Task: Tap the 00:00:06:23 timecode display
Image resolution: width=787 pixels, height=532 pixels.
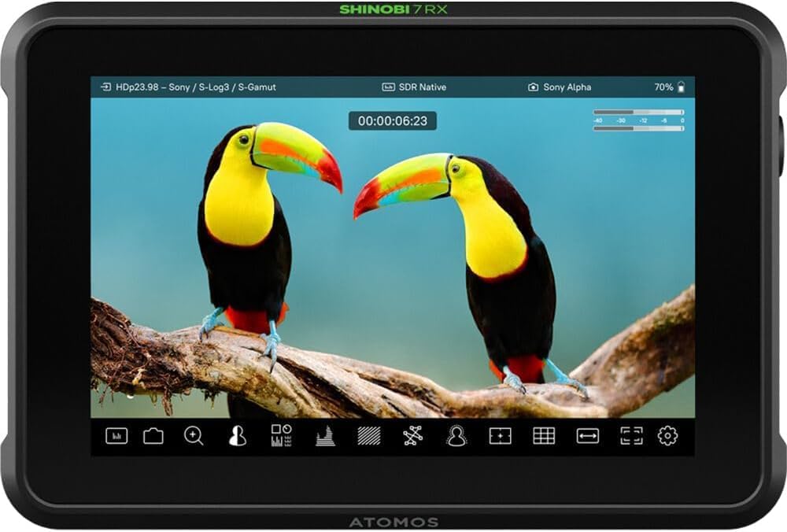Action: click(x=393, y=121)
